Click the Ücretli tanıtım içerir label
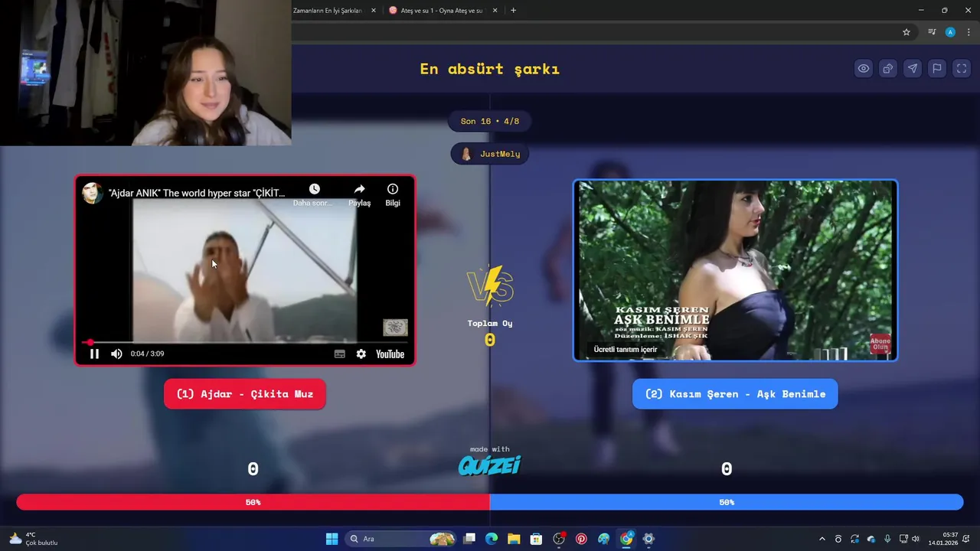980x551 pixels. point(626,350)
